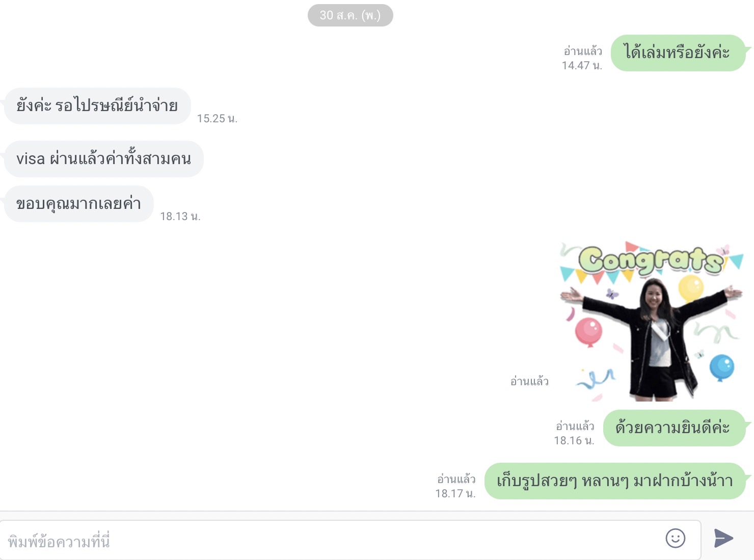This screenshot has height=560, width=754.
Task: Click the Congrats text on the sticker
Action: tap(652, 260)
